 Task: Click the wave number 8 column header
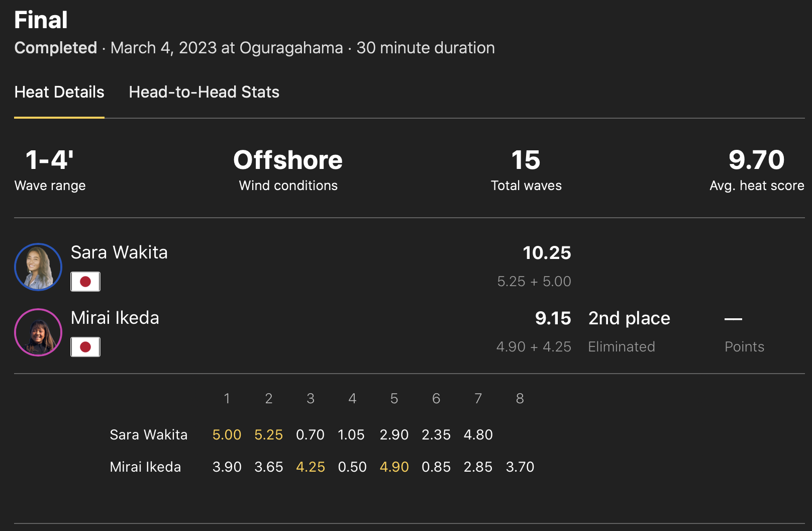pos(520,399)
